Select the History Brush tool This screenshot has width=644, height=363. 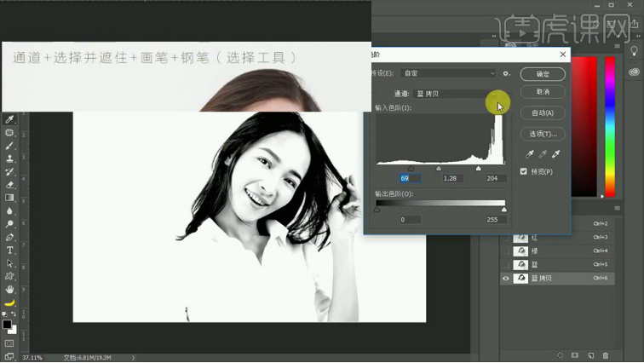9,172
